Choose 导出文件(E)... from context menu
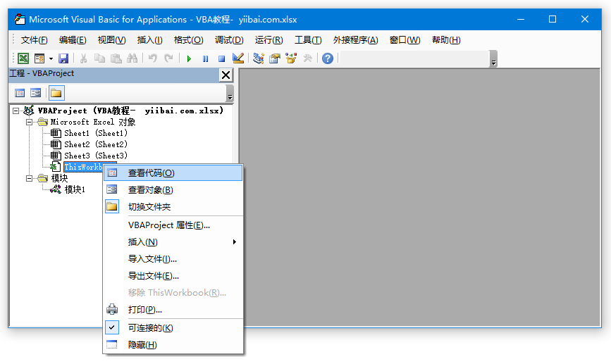This screenshot has height=364, width=611. 173,276
